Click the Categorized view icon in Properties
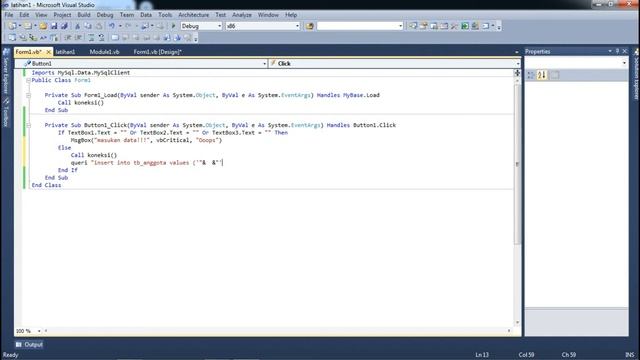Image resolution: width=640 pixels, height=360 pixels. (x=531, y=75)
